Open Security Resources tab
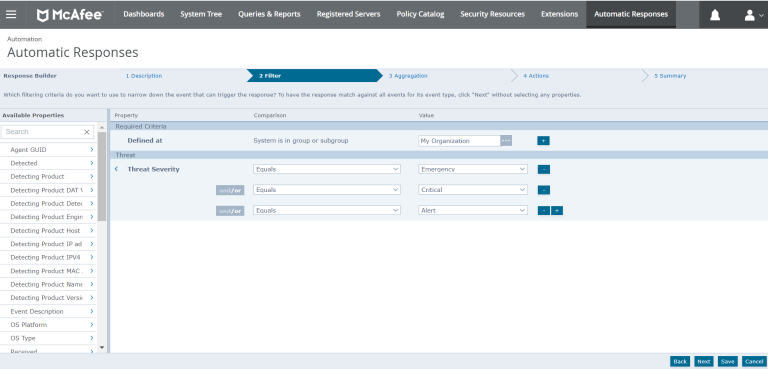768x369 pixels. [x=492, y=14]
